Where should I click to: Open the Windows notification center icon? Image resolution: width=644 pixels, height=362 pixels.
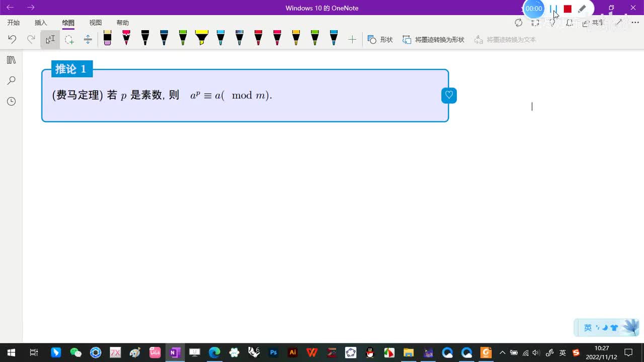pyautogui.click(x=628, y=352)
